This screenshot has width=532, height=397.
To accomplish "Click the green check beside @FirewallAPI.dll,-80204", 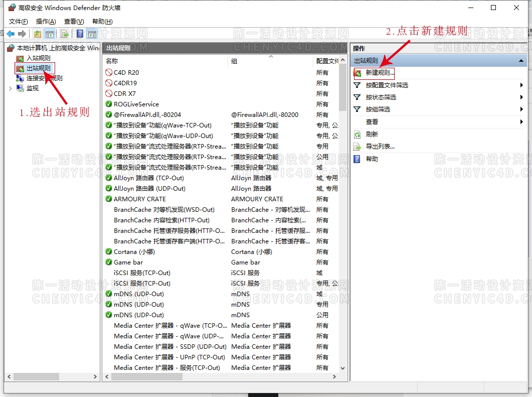I will coord(109,114).
